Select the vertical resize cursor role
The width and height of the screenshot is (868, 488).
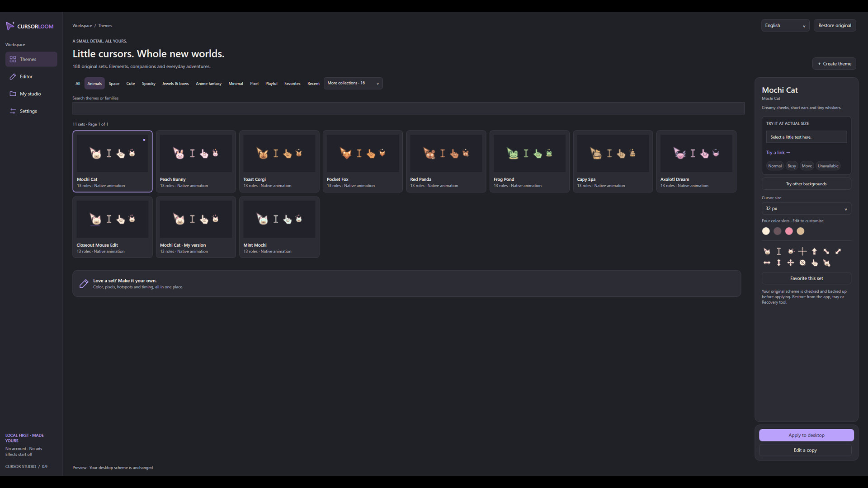coord(778,263)
